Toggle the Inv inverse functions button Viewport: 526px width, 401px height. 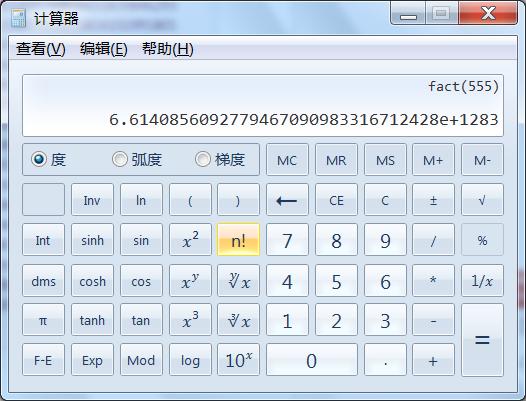[92, 200]
